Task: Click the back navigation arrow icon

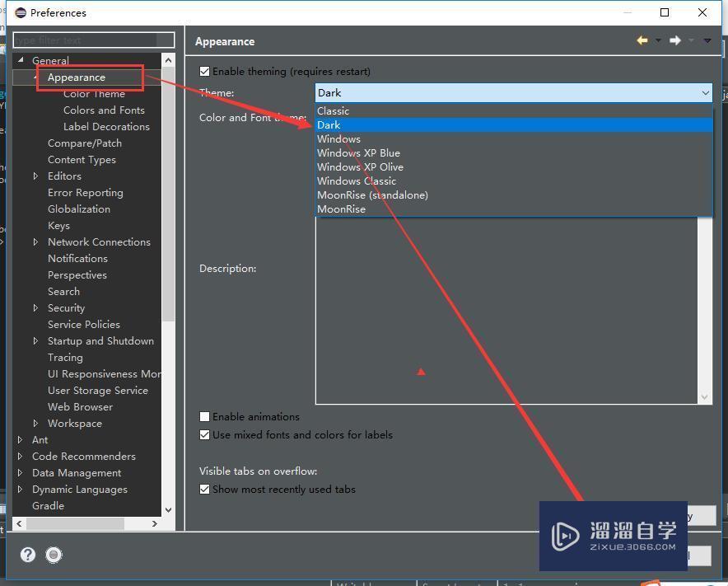Action: point(642,41)
